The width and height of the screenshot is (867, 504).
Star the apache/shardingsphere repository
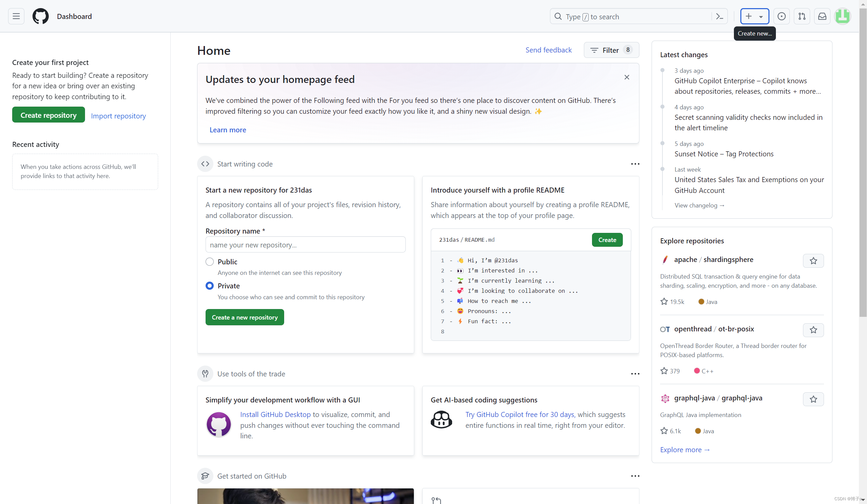[x=813, y=261]
